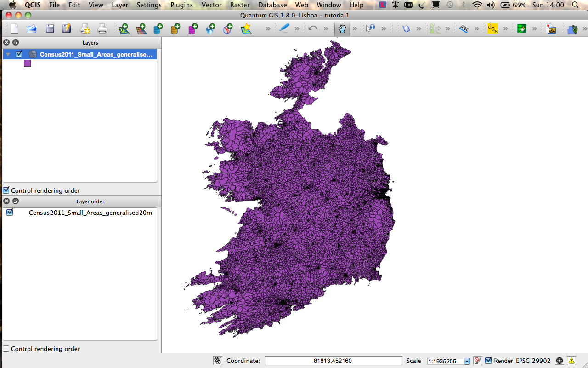The height and width of the screenshot is (368, 588).
Task: Click the green database plug icon
Action: point(521,29)
